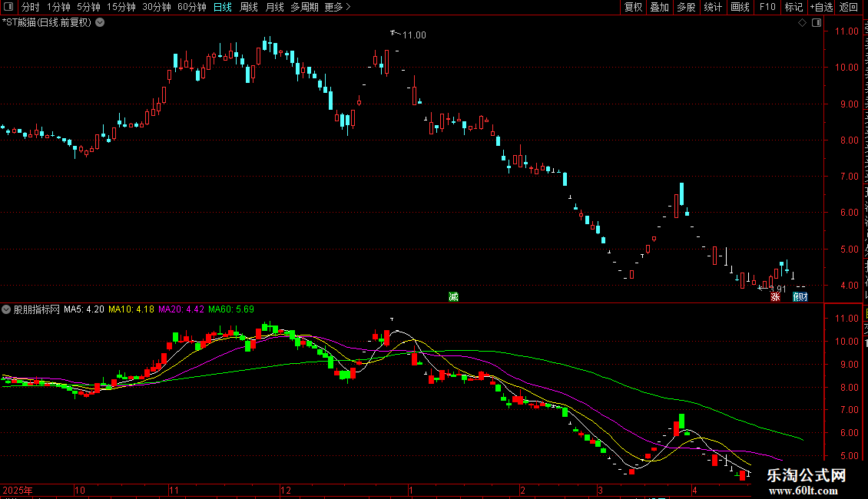868x499 pixels.
Task: Click month 3 on the date axis
Action: 599,490
